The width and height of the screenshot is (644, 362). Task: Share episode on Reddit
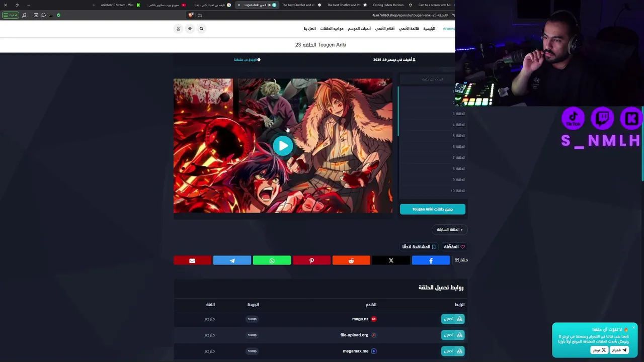pos(351,260)
